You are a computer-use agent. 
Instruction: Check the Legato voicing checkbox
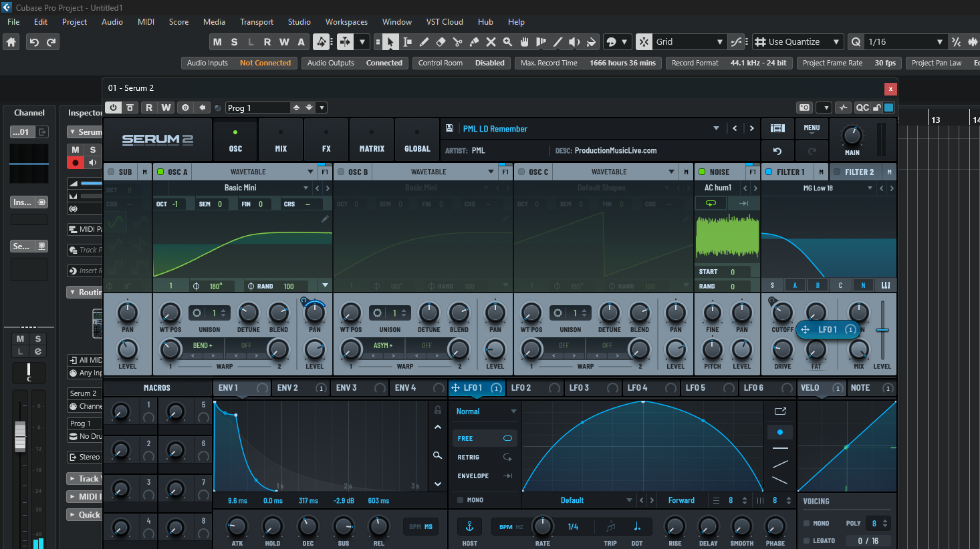[807, 541]
